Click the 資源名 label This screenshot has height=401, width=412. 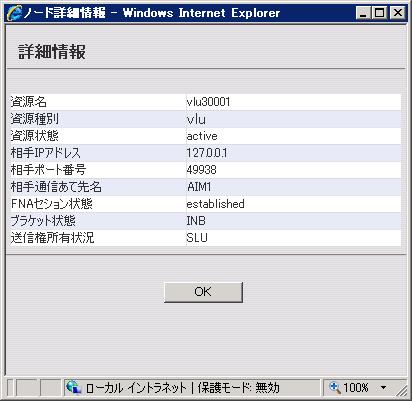[29, 102]
